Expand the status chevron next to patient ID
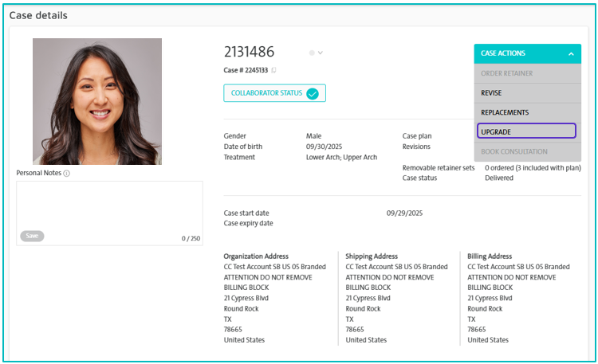The width and height of the screenshot is (598, 364). (321, 53)
